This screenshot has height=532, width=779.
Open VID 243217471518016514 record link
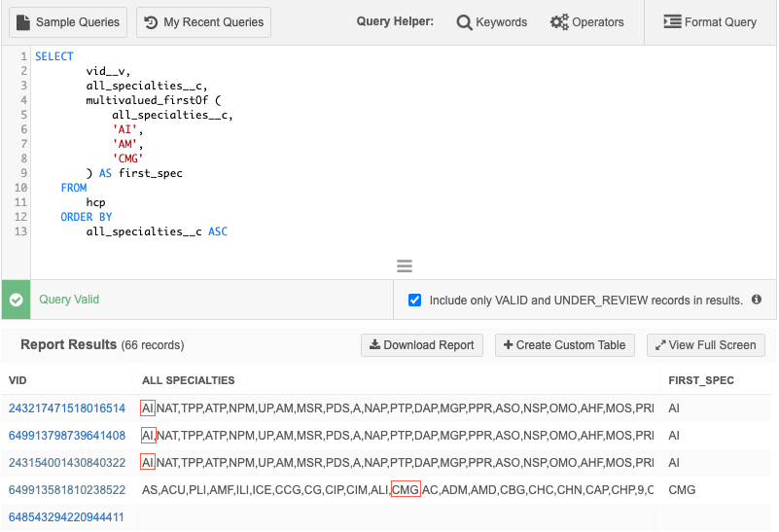tap(67, 408)
